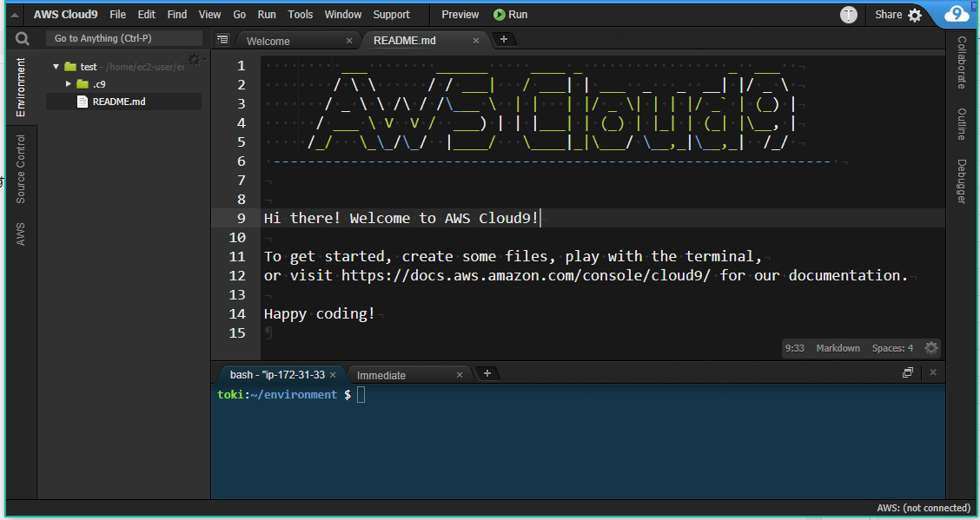Viewport: 980px width, 520px height.
Task: Open the File menu
Action: [117, 15]
